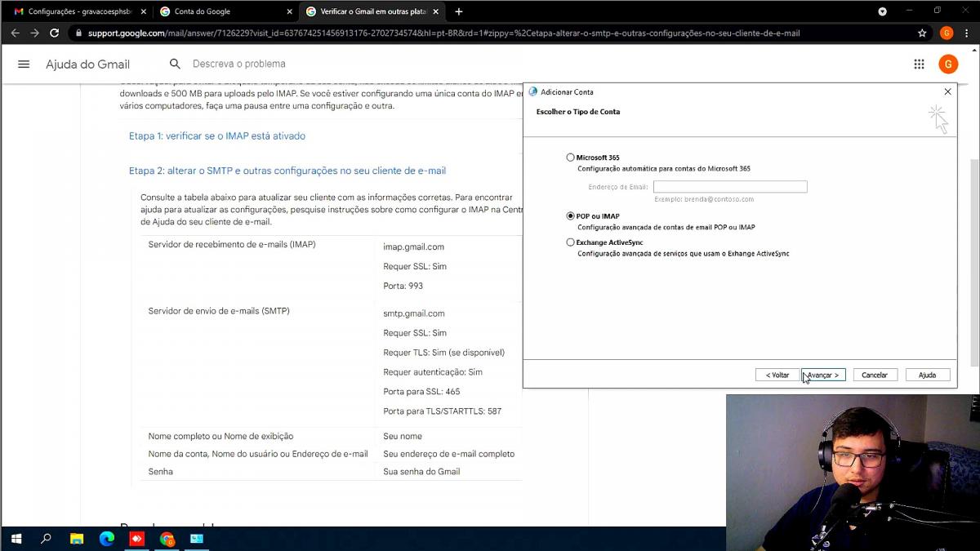Click the 'Servidor de envio de e-mails (SMTP)' cell
The width and height of the screenshot is (980, 551).
pos(219,311)
